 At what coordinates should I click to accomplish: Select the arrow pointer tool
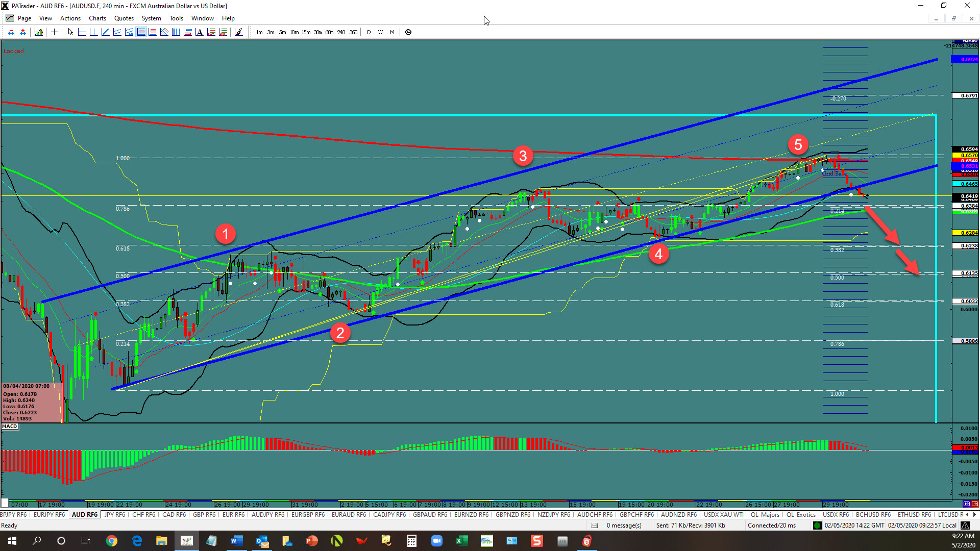click(70, 32)
